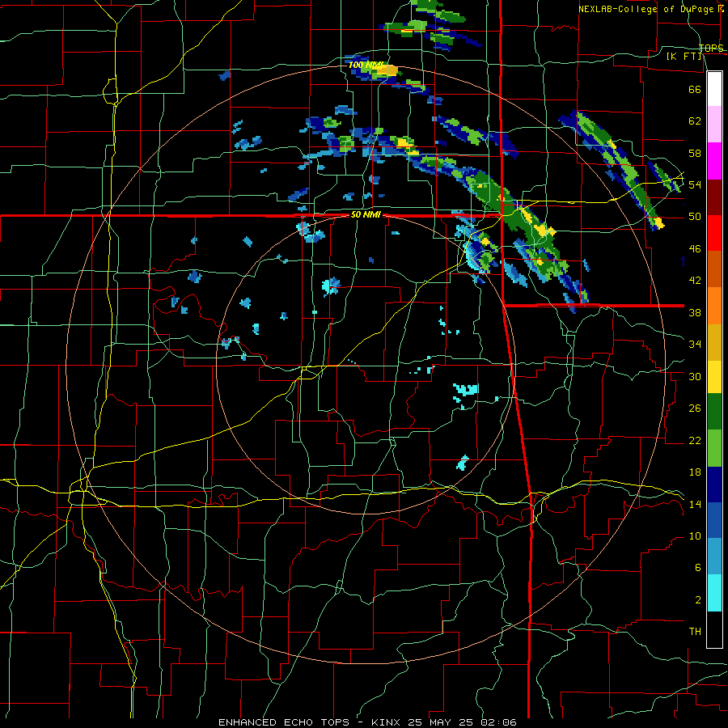Click the medium blue legend swatch

714,520
